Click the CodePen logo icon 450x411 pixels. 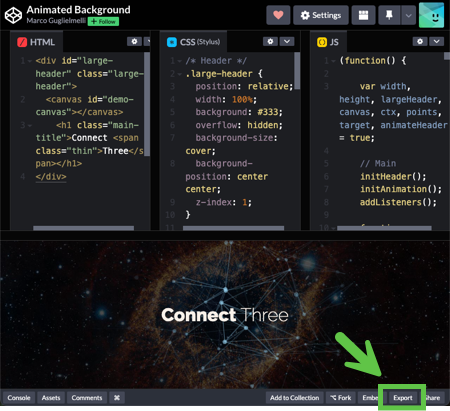point(13,15)
